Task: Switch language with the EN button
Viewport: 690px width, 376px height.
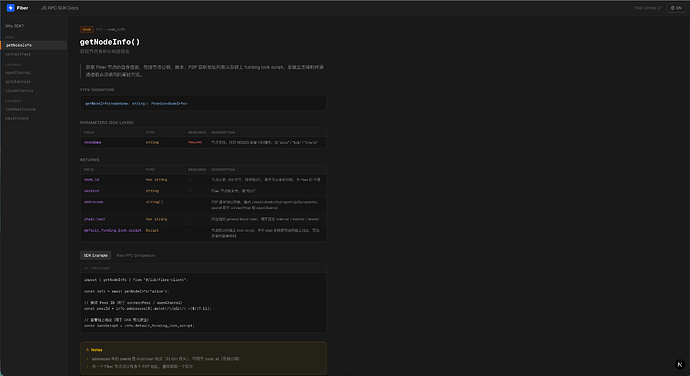Action: pyautogui.click(x=676, y=8)
